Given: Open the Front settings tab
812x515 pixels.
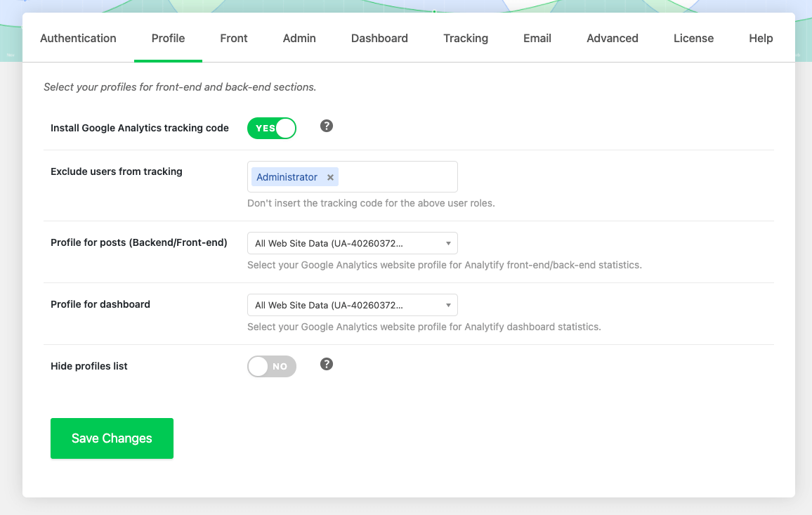Looking at the screenshot, I should (x=234, y=39).
